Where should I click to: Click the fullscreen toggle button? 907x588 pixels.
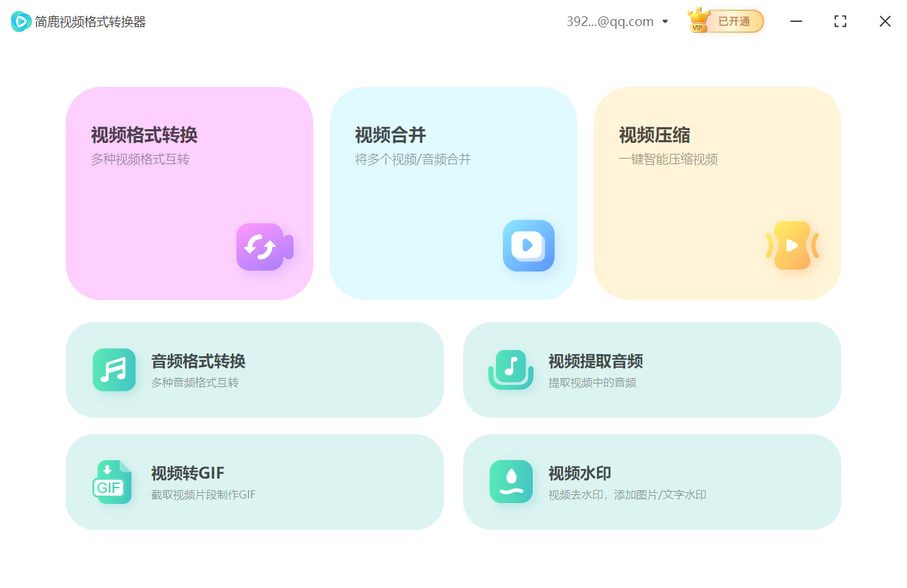pos(840,21)
